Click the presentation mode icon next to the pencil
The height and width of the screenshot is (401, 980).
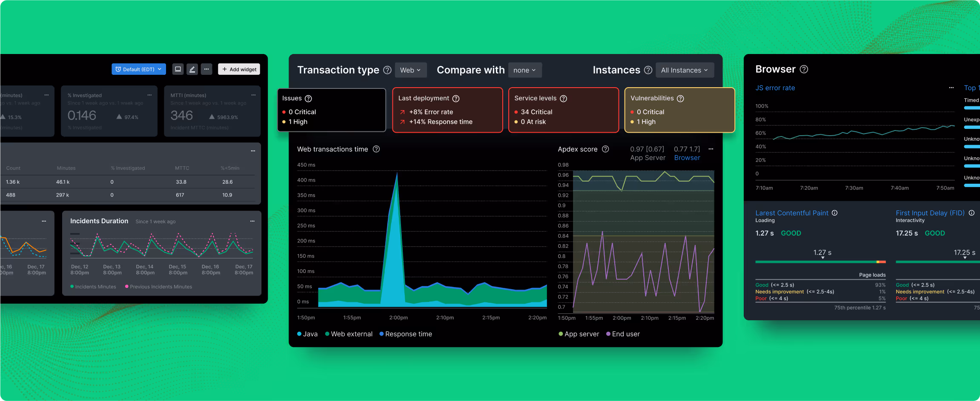(x=178, y=69)
